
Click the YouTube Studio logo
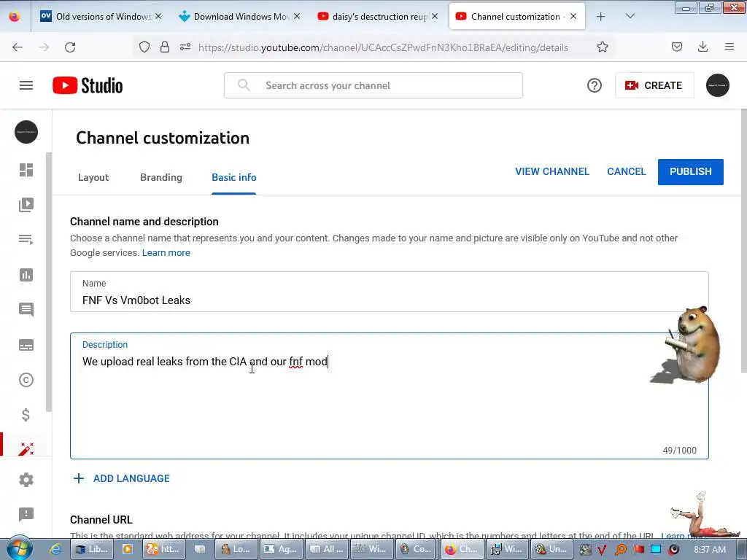(x=88, y=85)
